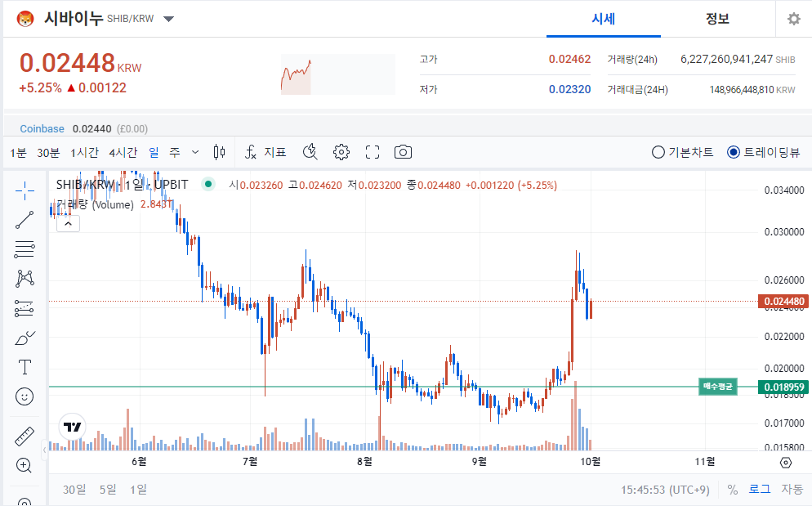The image size is (812, 506).
Task: Click the 10월 time axis label
Action: [x=591, y=461]
